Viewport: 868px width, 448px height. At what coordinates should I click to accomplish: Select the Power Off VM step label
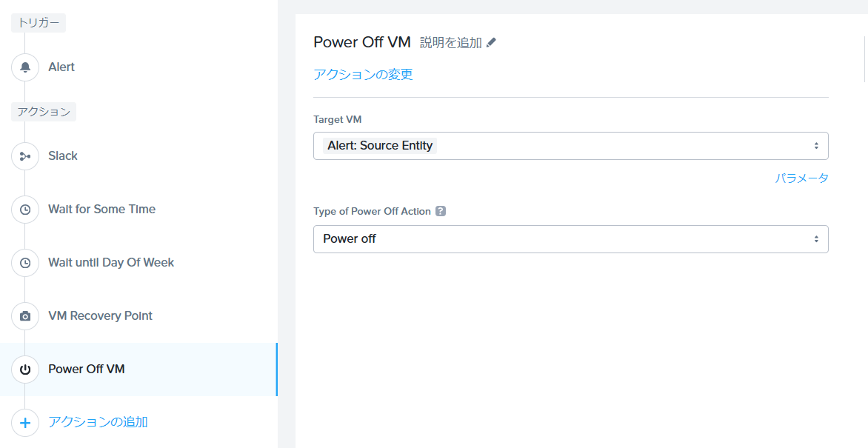(x=87, y=369)
